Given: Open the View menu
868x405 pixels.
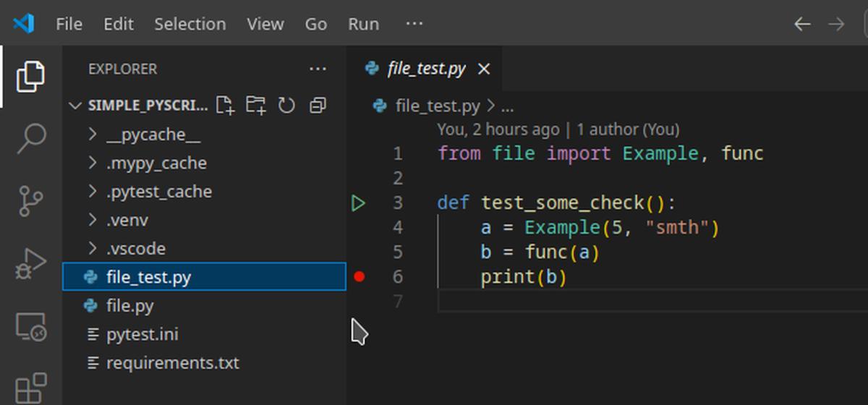Looking at the screenshot, I should tap(265, 24).
